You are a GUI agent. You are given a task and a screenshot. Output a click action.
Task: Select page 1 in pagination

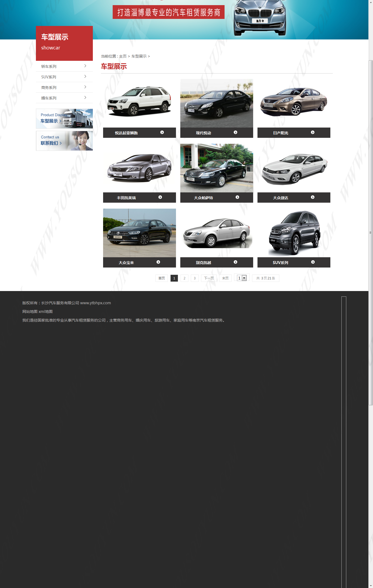coord(174,278)
